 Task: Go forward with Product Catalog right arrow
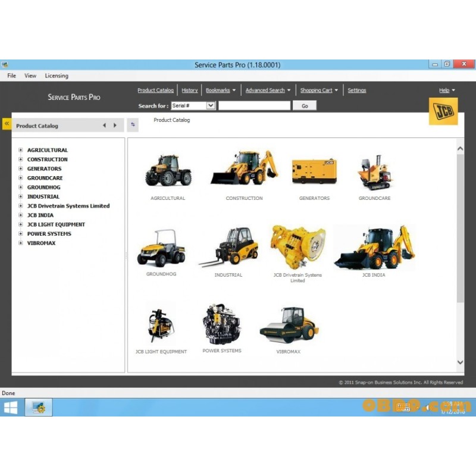pos(115,126)
